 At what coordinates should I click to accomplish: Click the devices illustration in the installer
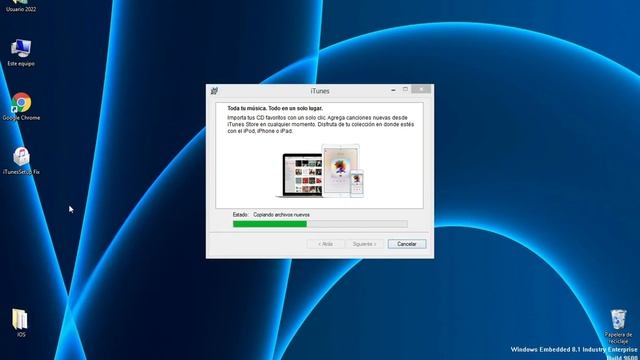pos(320,171)
